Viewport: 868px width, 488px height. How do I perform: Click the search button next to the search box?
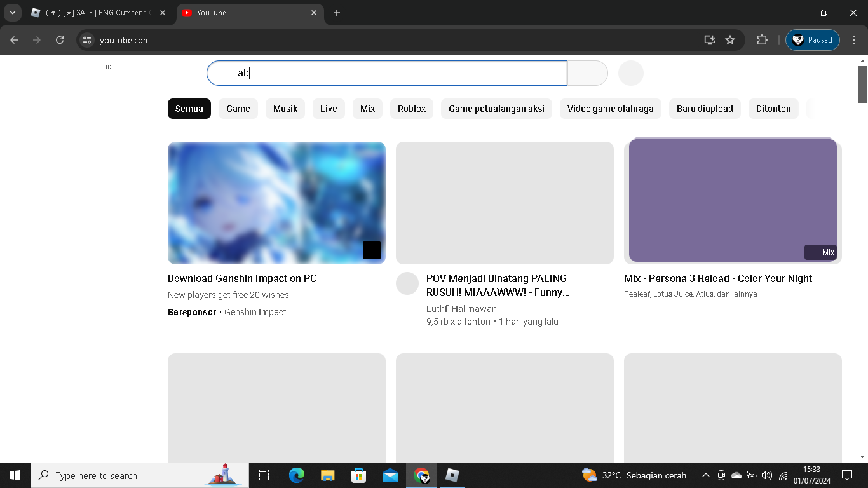click(588, 73)
